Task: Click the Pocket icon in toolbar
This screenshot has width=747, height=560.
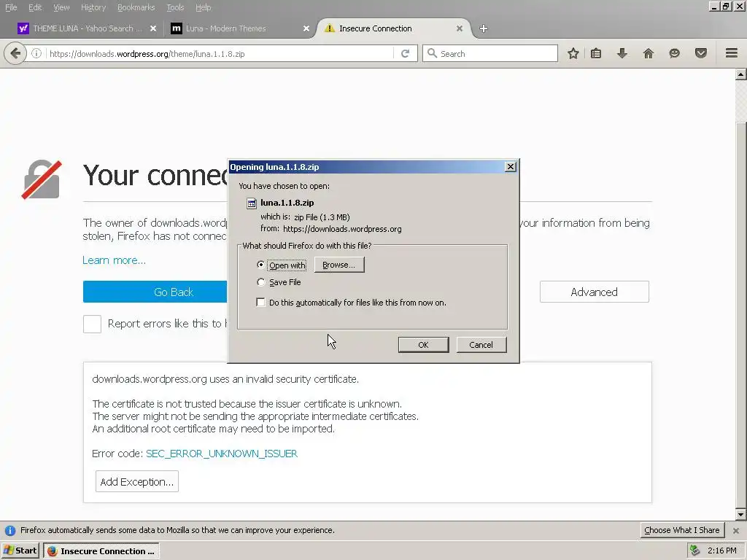Action: coord(701,53)
